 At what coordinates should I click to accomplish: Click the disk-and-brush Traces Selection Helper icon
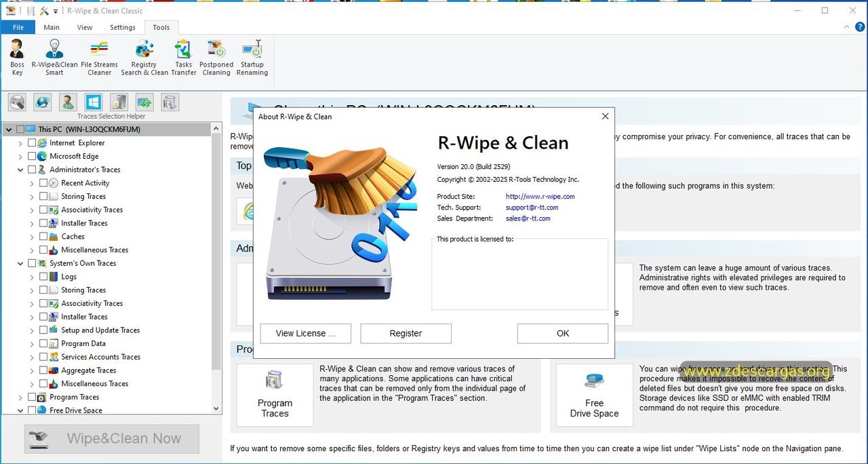pyautogui.click(x=17, y=102)
